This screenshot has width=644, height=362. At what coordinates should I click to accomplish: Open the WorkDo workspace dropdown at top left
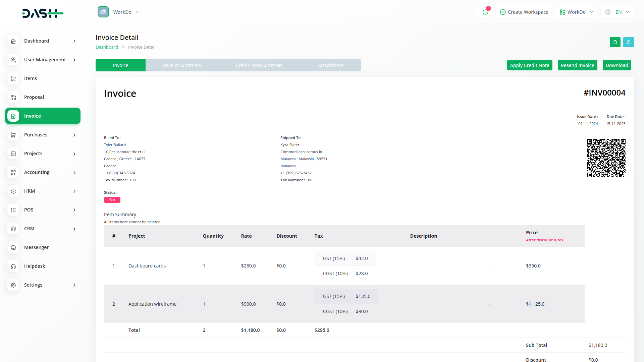click(x=118, y=11)
